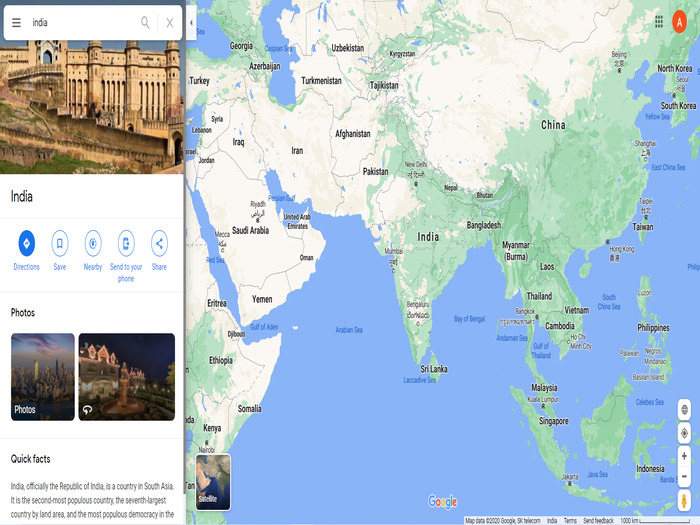Viewport: 700px width, 525px height.
Task: Click the 'Nepal' map label
Action: (451, 188)
